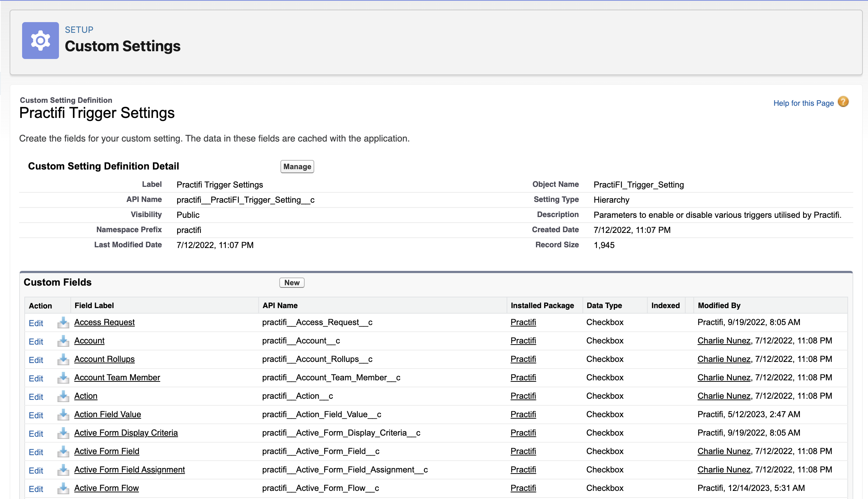Viewport: 868px width, 499px height.
Task: Click the download icon in Account Team Member row
Action: (63, 378)
